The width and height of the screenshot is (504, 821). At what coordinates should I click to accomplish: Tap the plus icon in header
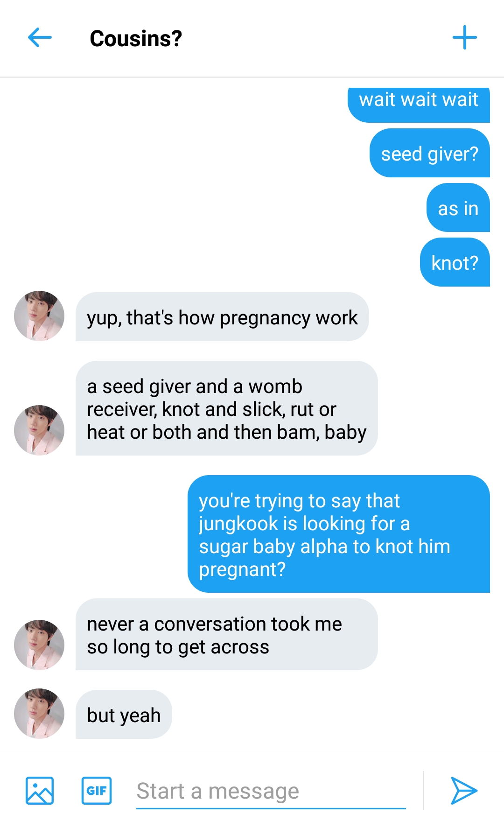[x=464, y=37]
